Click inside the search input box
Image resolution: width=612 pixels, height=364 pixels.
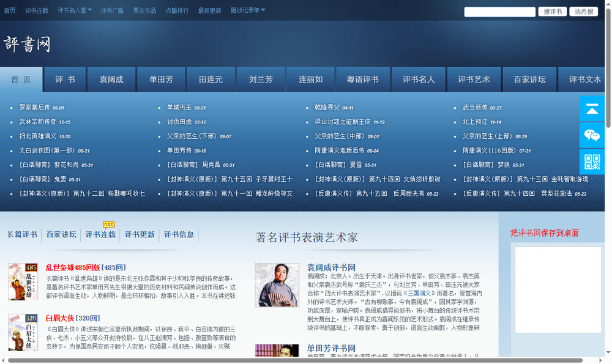coord(499,11)
